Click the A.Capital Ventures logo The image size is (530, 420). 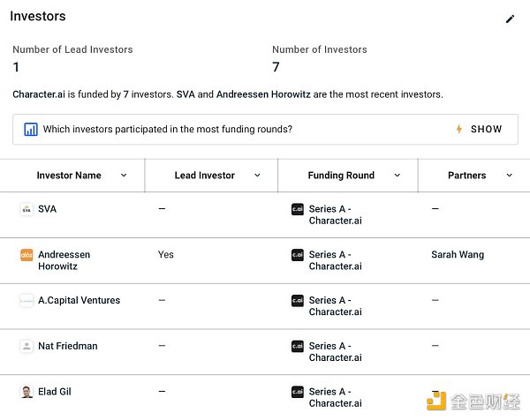click(26, 301)
